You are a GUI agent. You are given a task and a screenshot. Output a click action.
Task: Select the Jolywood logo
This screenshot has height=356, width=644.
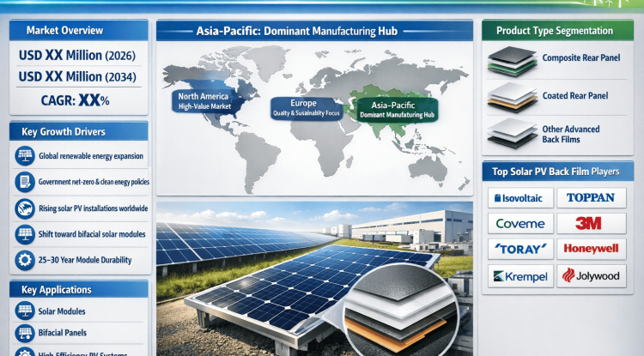[591, 276]
